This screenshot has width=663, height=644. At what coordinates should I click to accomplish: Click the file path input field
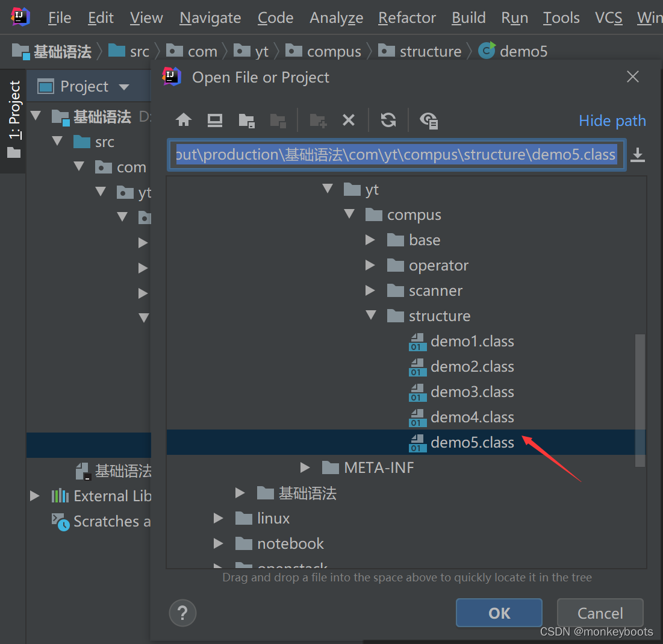click(x=397, y=155)
